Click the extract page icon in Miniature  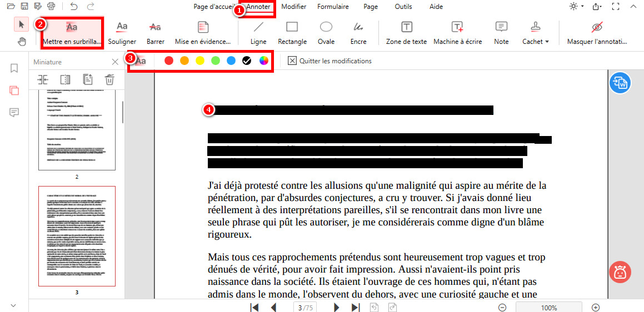pyautogui.click(x=87, y=79)
